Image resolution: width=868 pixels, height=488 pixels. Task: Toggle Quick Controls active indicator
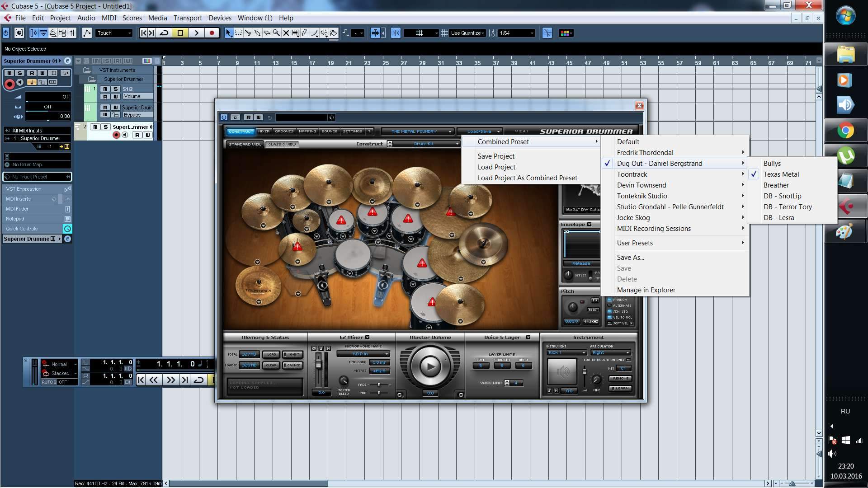pos(67,229)
